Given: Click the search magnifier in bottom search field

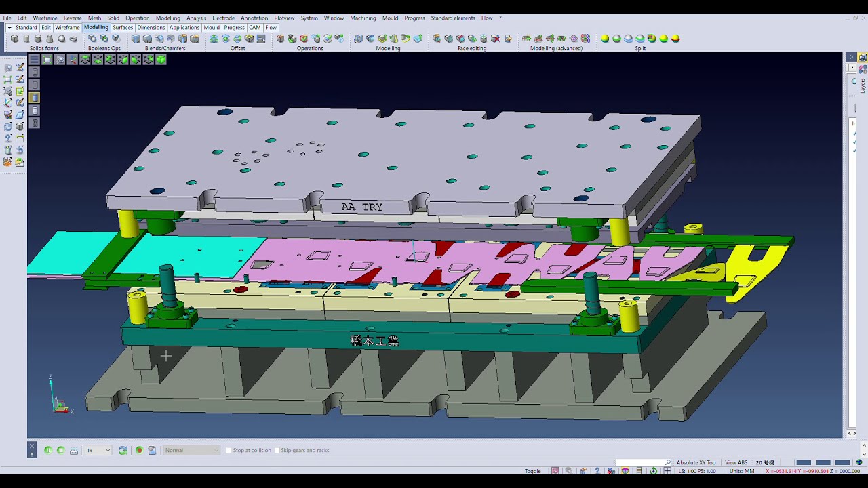Looking at the screenshot, I should 668,462.
